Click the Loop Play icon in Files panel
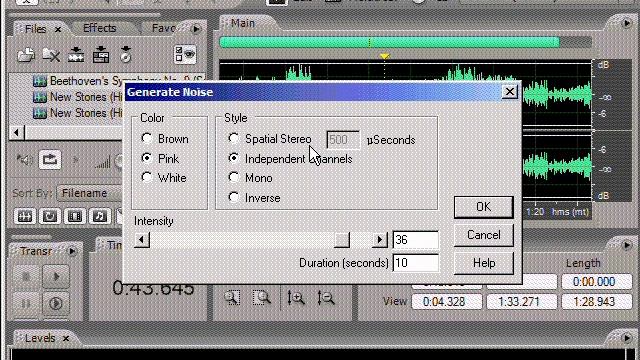This screenshot has height=360, width=640. pos(50,160)
